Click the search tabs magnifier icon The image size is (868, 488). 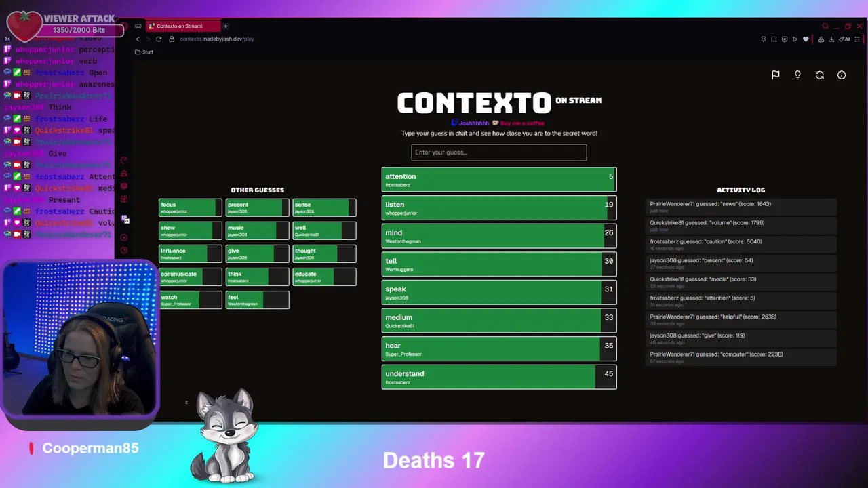pos(825,26)
